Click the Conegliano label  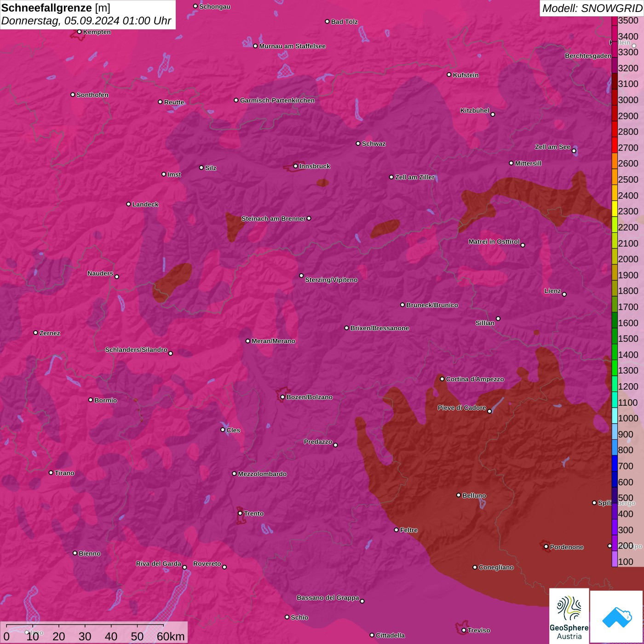[x=496, y=567]
